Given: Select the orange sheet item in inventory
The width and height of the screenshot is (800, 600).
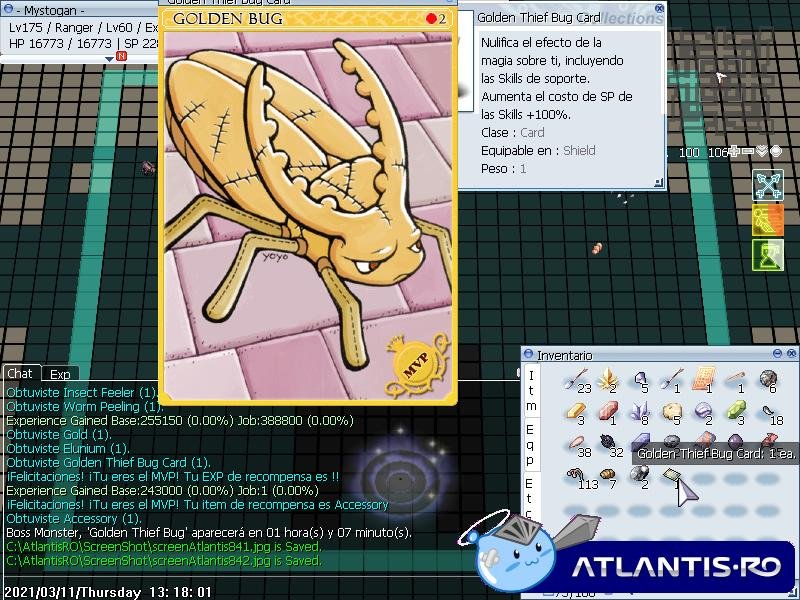Looking at the screenshot, I should (x=703, y=379).
